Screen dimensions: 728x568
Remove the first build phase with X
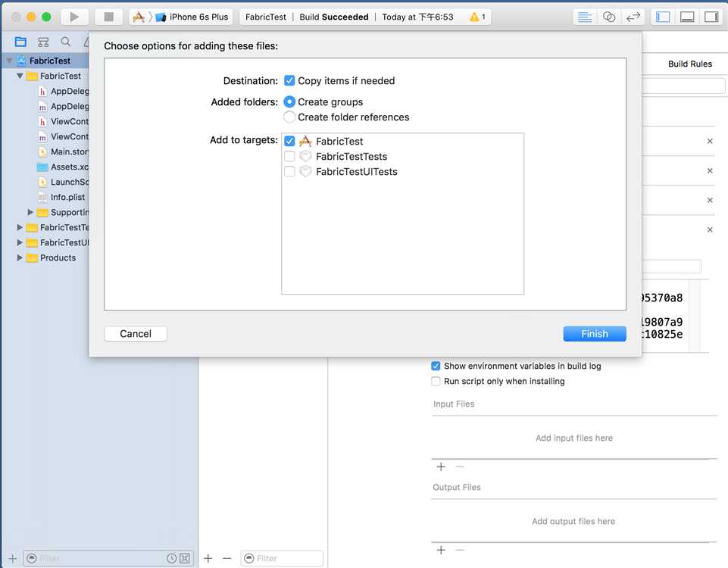tap(710, 141)
